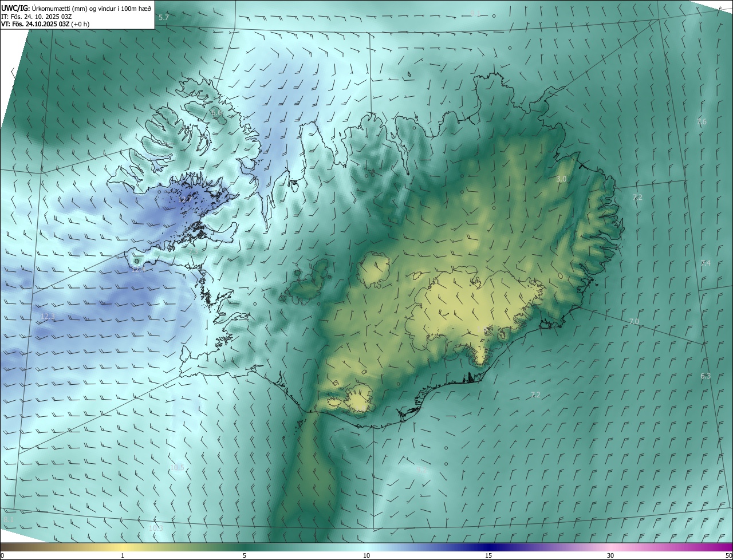The height and width of the screenshot is (560, 733).
Task: Click the 12.4 value label on map
Action: (139, 269)
